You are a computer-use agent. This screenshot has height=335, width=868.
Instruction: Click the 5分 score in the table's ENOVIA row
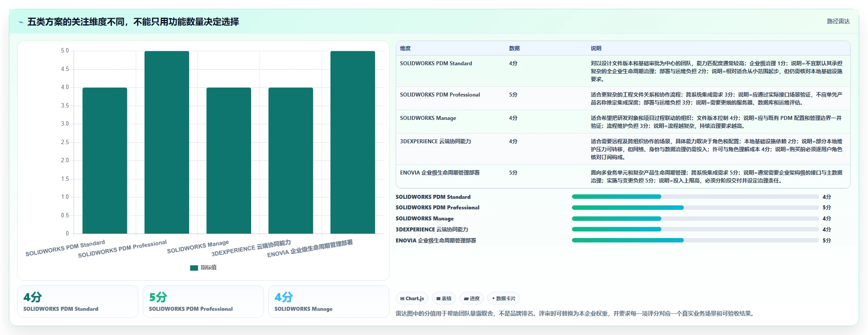(513, 173)
